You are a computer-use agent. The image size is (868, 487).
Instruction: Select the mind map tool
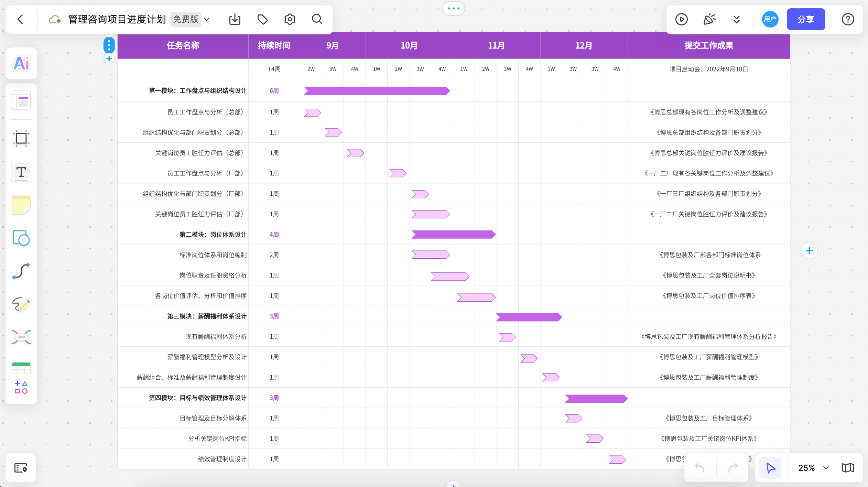(21, 337)
